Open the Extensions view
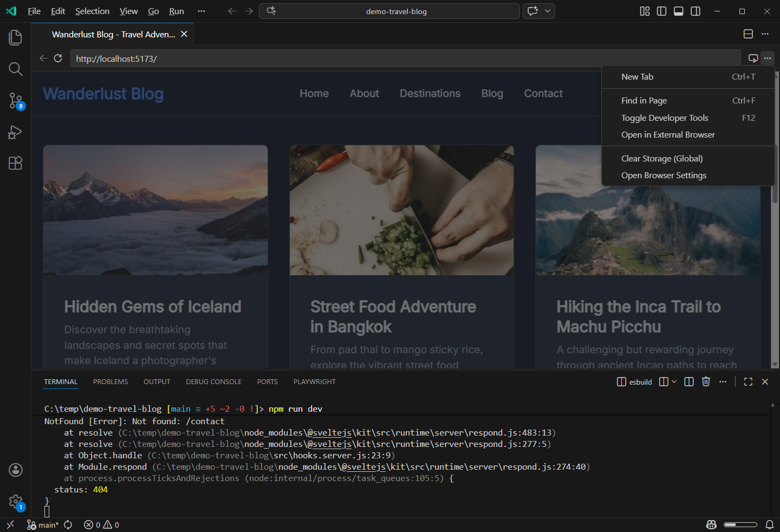This screenshot has height=532, width=780. click(x=15, y=163)
